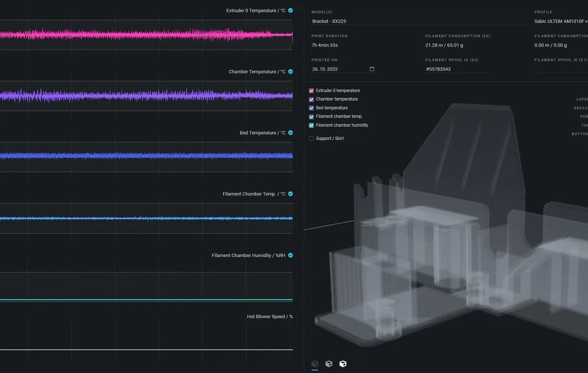Click the check icon beside Extruder 0 Temperature graph

[x=291, y=10]
